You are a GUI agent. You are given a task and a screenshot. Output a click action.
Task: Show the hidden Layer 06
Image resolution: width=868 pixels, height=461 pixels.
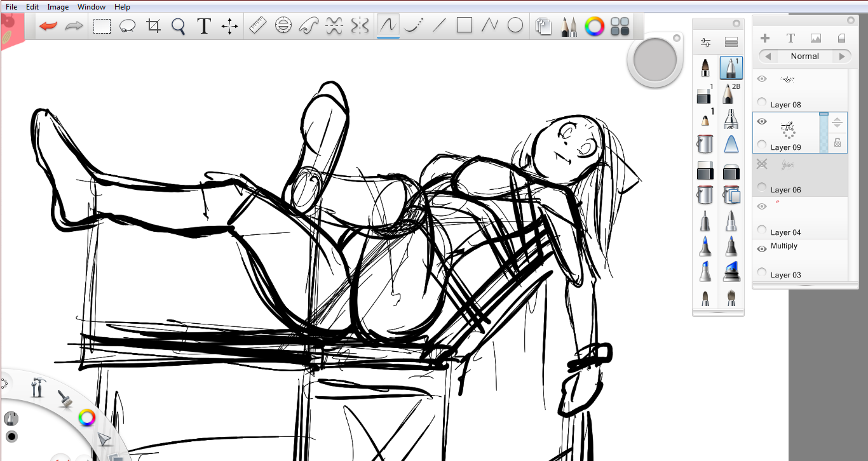(762, 164)
